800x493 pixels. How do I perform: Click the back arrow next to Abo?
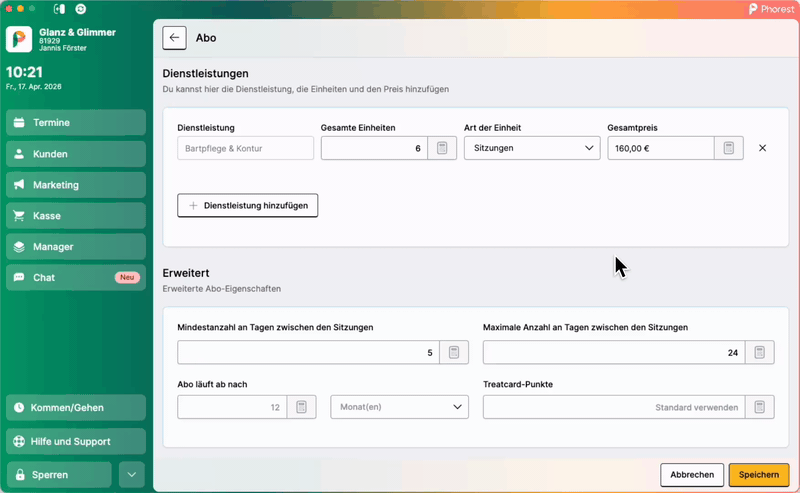(175, 38)
